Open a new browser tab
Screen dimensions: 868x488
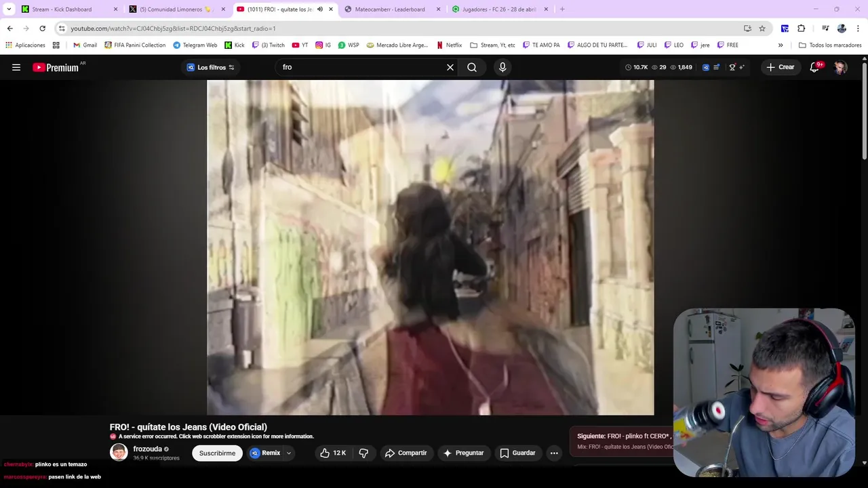562,9
